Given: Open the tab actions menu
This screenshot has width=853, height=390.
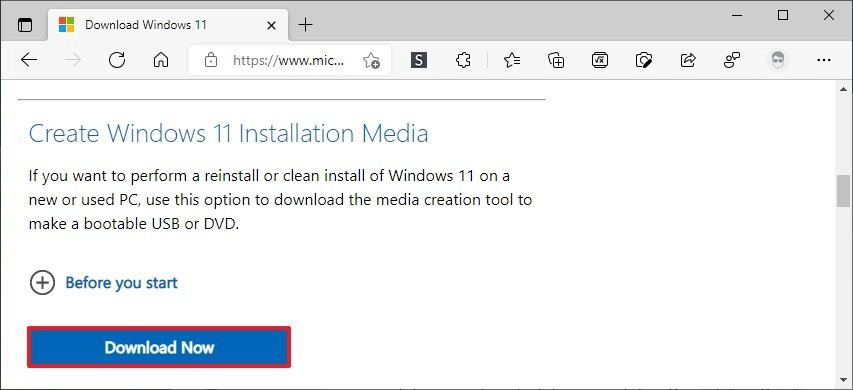Looking at the screenshot, I should (25, 25).
